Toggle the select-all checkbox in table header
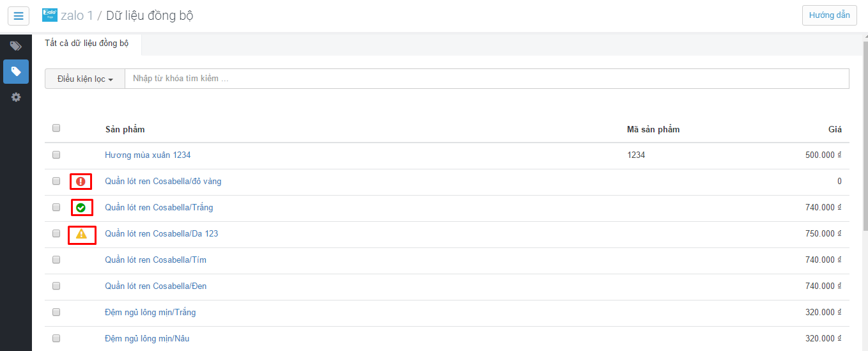 [x=56, y=128]
